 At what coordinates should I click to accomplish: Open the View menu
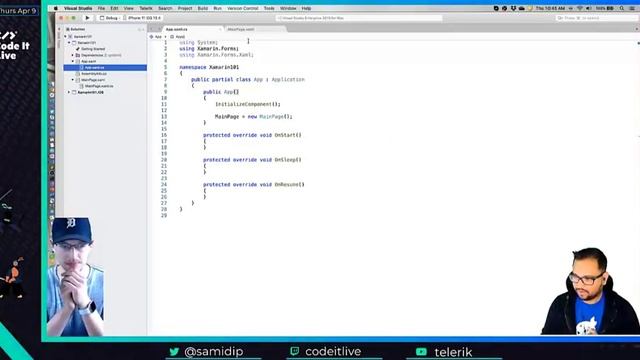tap(129, 8)
